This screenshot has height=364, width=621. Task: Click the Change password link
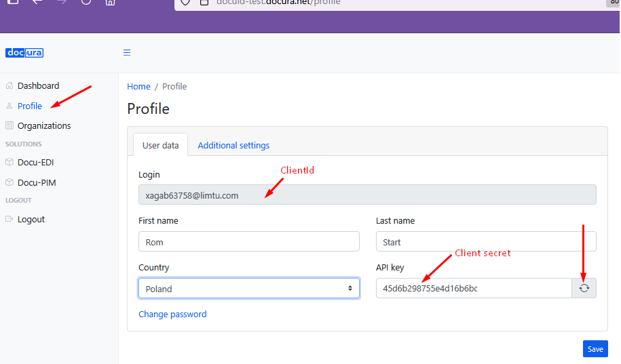(x=172, y=314)
